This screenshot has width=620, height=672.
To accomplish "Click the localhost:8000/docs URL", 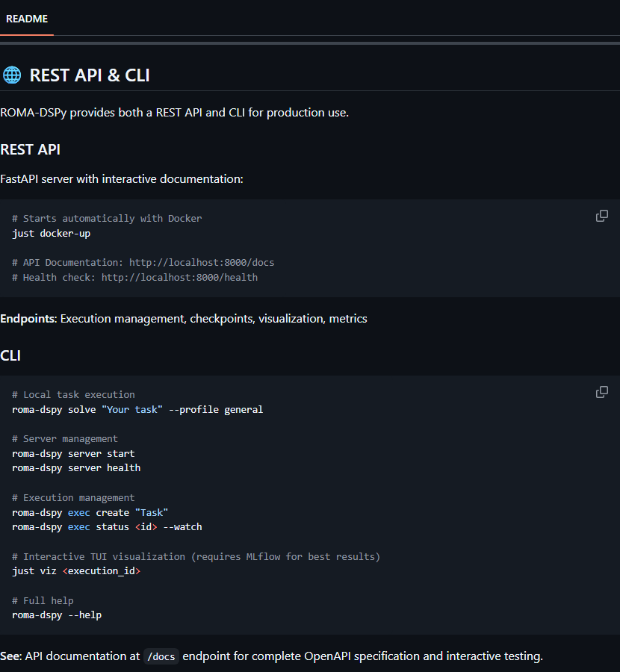I will point(202,263).
